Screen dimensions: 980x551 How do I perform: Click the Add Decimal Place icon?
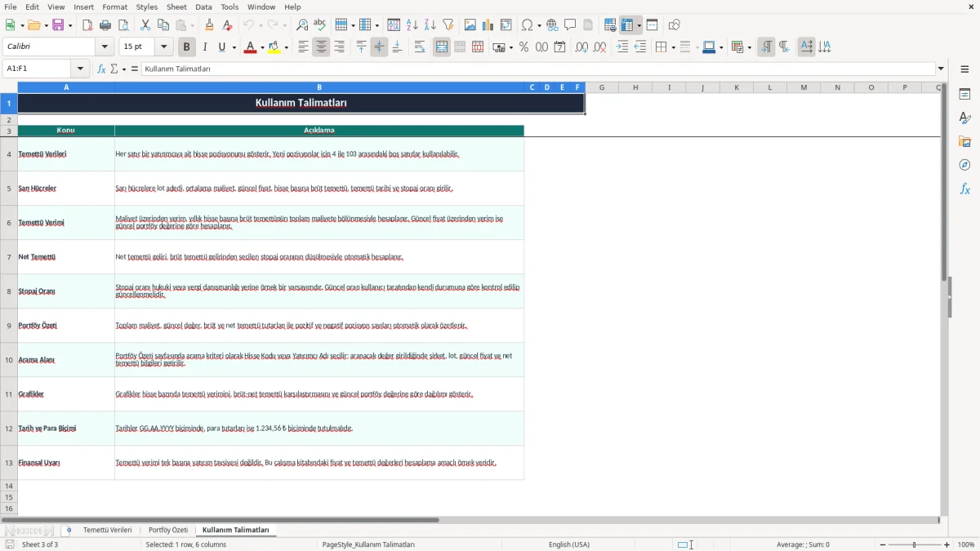point(581,47)
